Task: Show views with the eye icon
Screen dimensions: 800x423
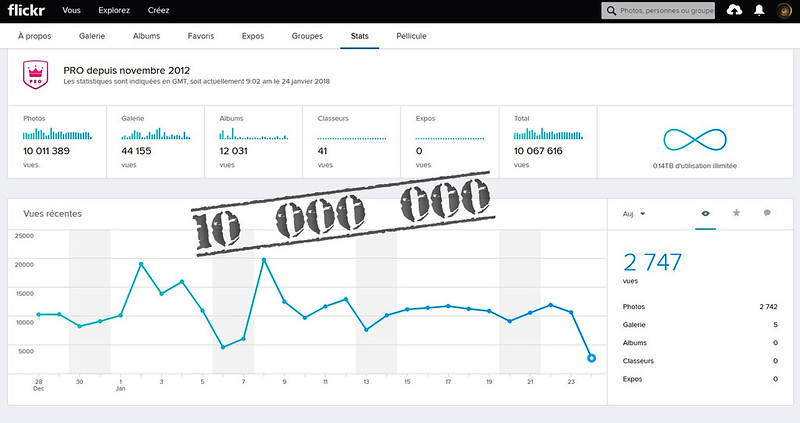Action: click(705, 213)
